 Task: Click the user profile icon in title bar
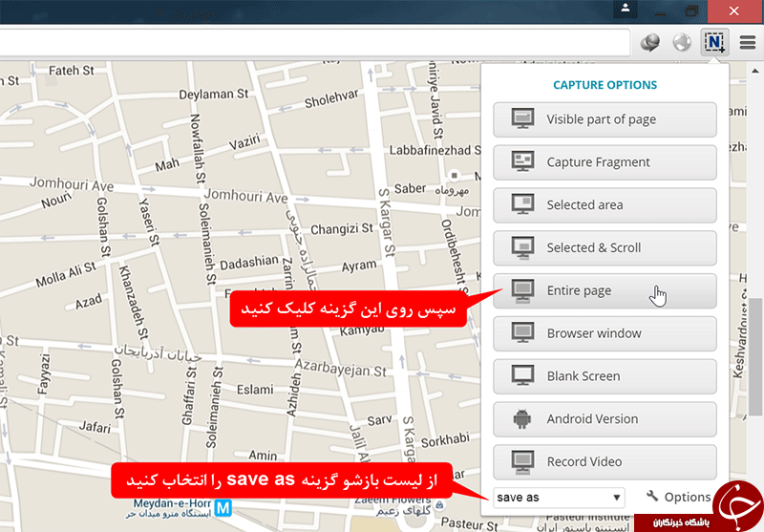[x=626, y=9]
